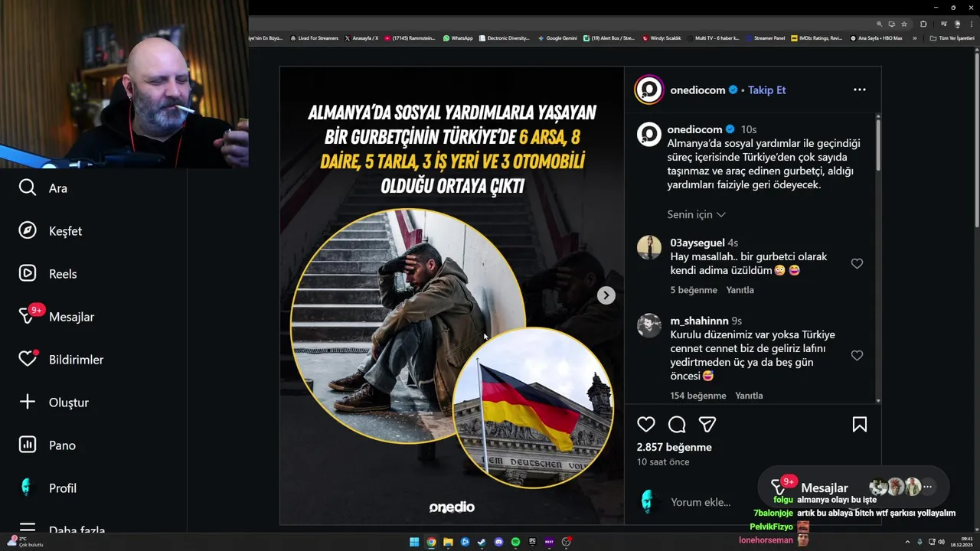View 5 beğenme on 03ayseguel comment
980x551 pixels.
tap(694, 290)
